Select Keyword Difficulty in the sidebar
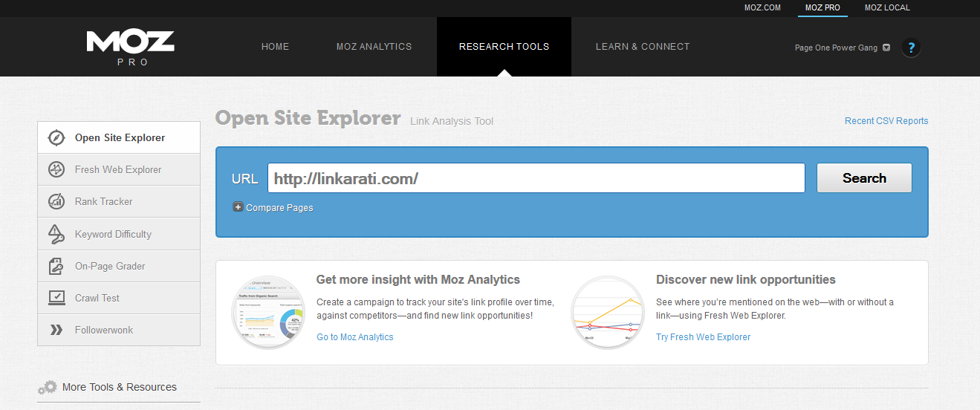 point(119,234)
